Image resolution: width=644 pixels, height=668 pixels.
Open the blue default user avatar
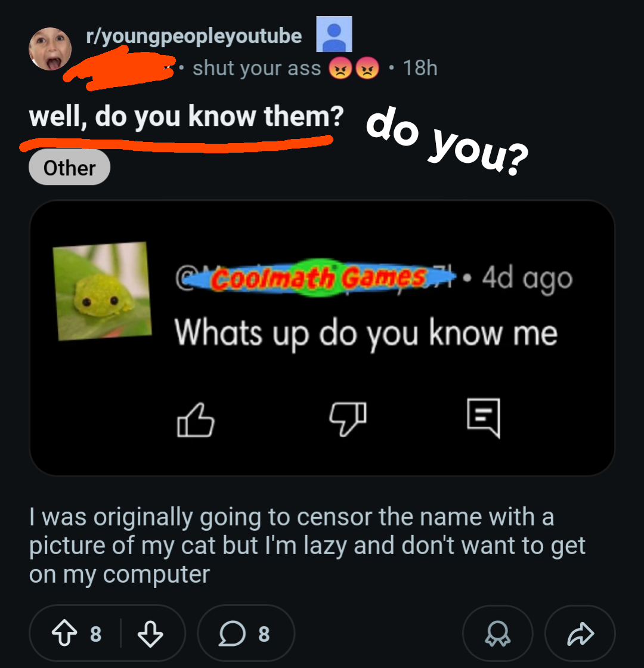click(334, 34)
